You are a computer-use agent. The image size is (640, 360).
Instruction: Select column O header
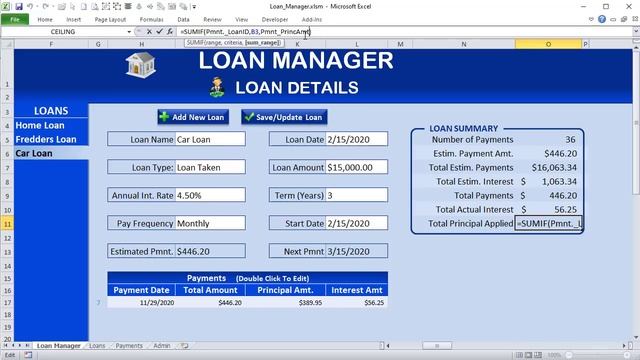[x=548, y=44]
